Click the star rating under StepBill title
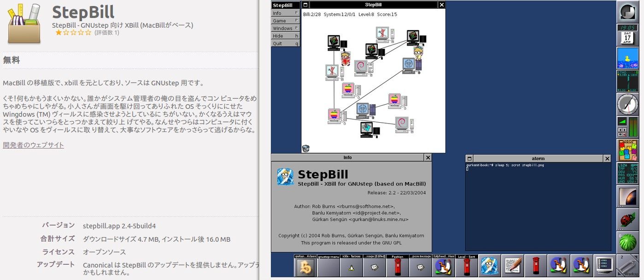Image resolution: width=644 pixels, height=280 pixels. 73,33
